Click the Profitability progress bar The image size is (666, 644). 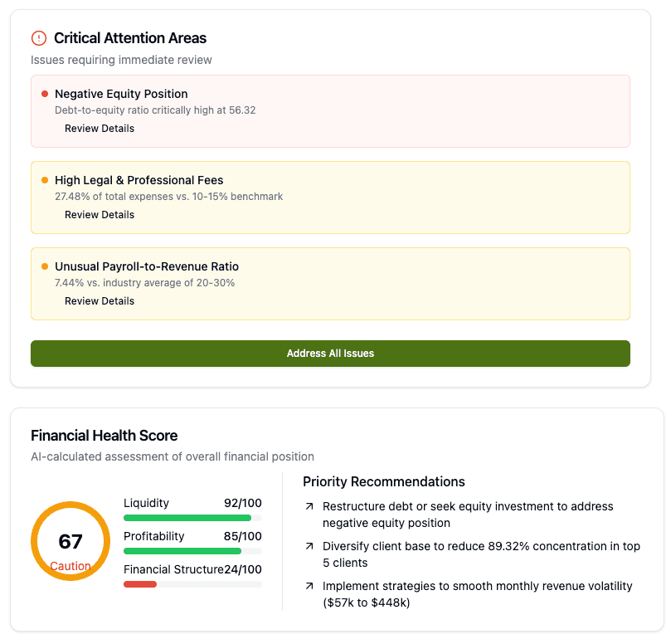tap(192, 550)
